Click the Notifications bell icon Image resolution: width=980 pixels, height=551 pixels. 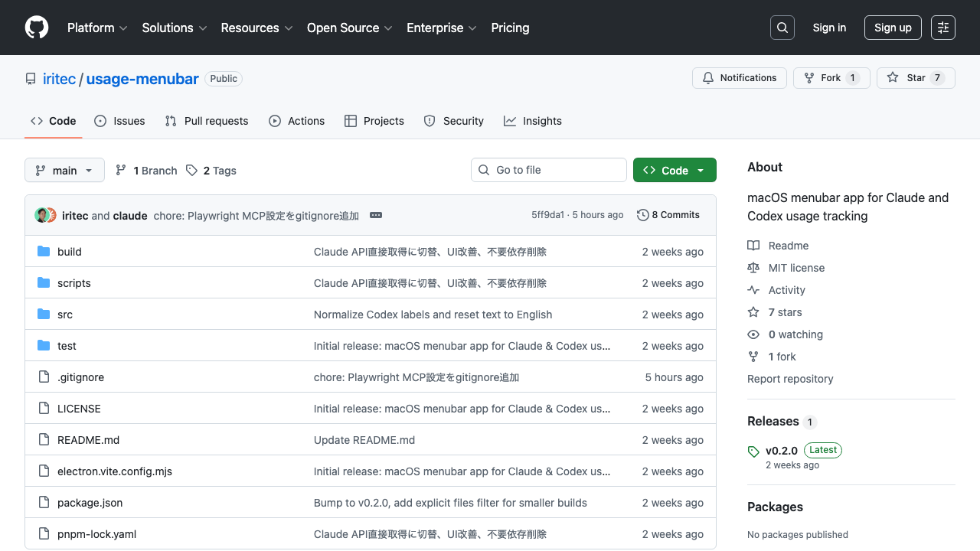tap(707, 77)
